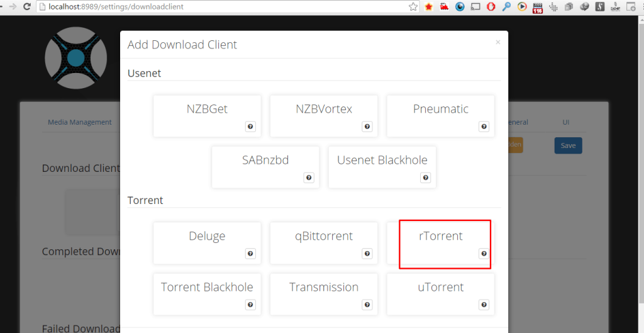Choose the Torrent Blackhole client card

[207, 288]
